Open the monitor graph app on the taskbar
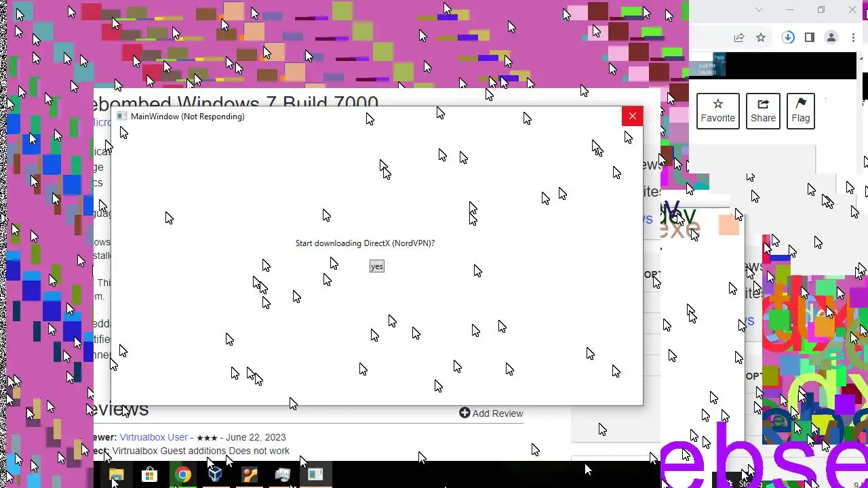Screen dimensions: 868x488 (283, 474)
